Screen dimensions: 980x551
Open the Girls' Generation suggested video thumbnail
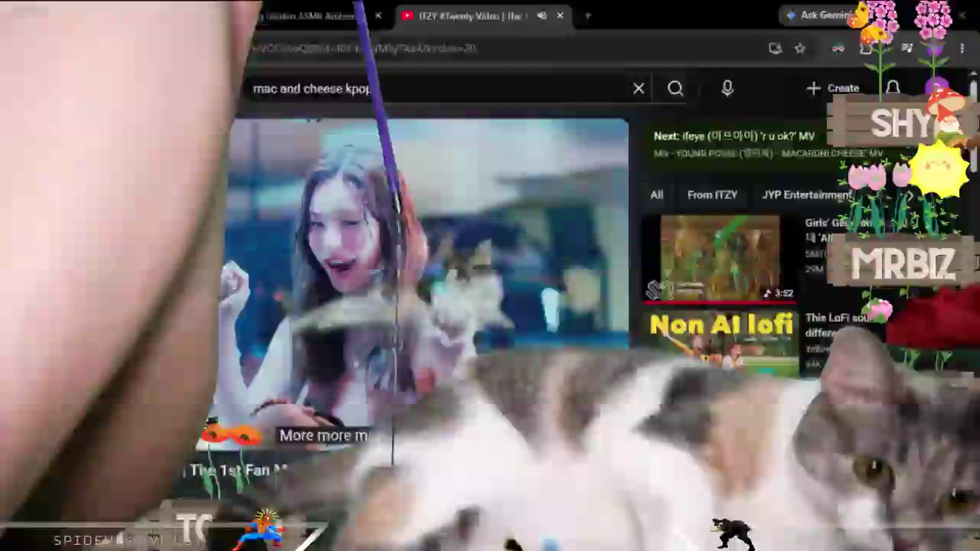point(720,258)
